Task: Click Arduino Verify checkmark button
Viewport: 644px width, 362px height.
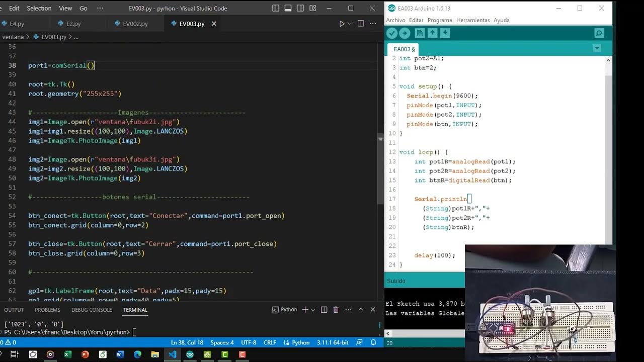Action: click(x=391, y=33)
